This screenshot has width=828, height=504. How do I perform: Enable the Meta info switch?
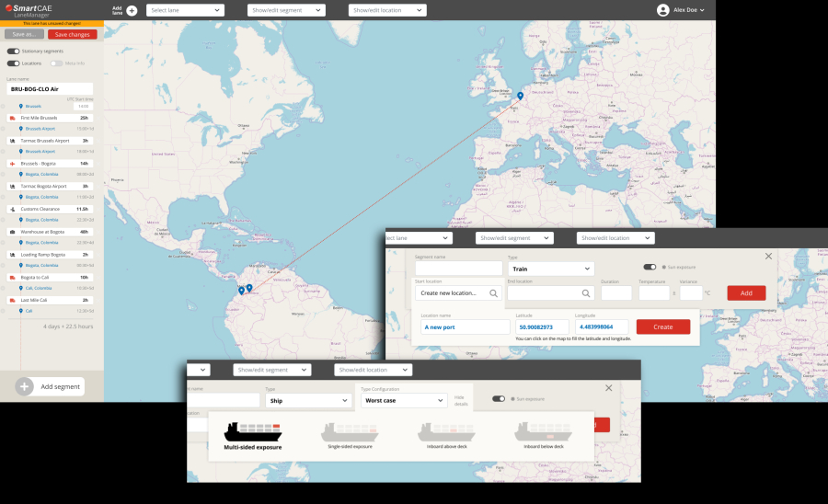click(56, 63)
